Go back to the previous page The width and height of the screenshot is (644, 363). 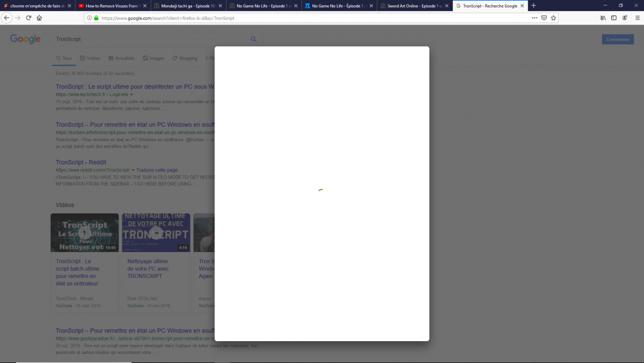click(6, 17)
